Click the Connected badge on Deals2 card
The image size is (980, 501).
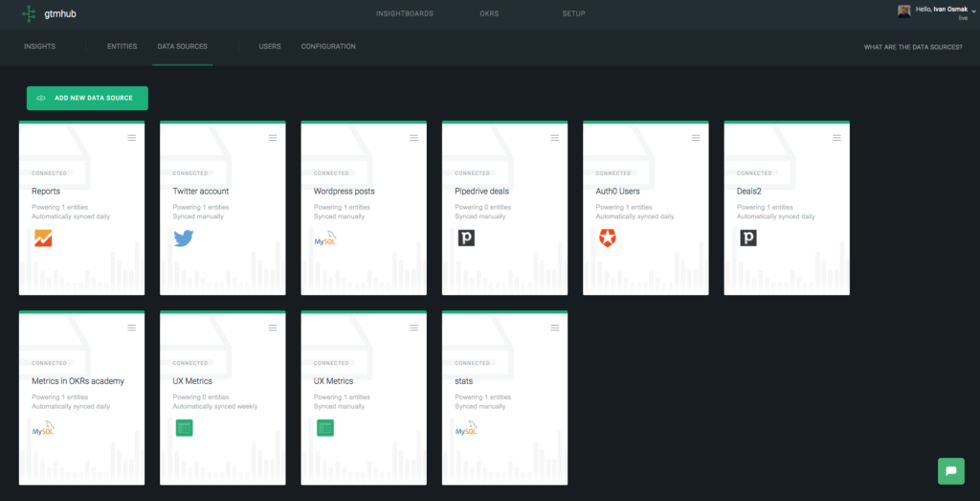click(x=754, y=173)
